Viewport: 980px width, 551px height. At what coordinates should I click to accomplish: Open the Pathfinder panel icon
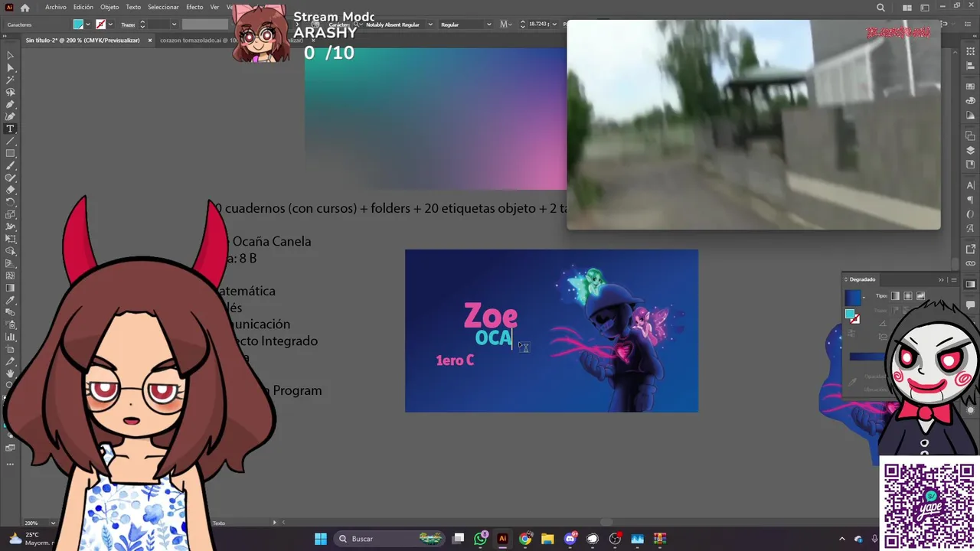970,136
